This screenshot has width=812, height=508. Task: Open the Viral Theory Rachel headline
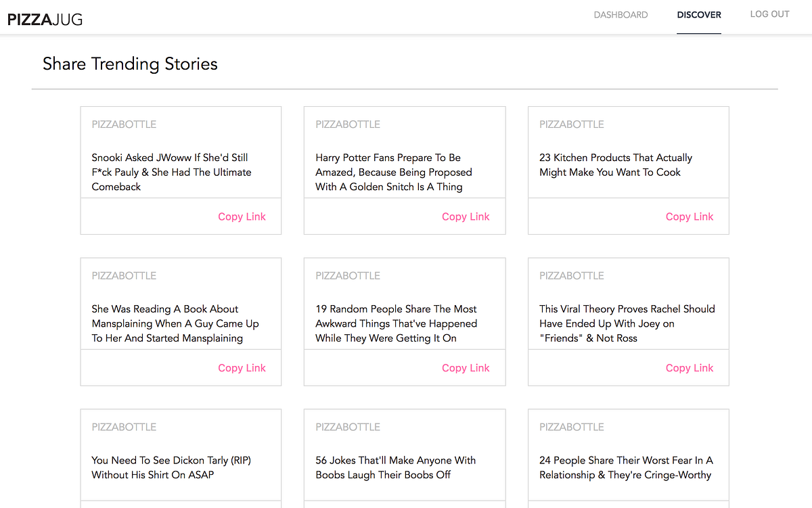coord(627,323)
